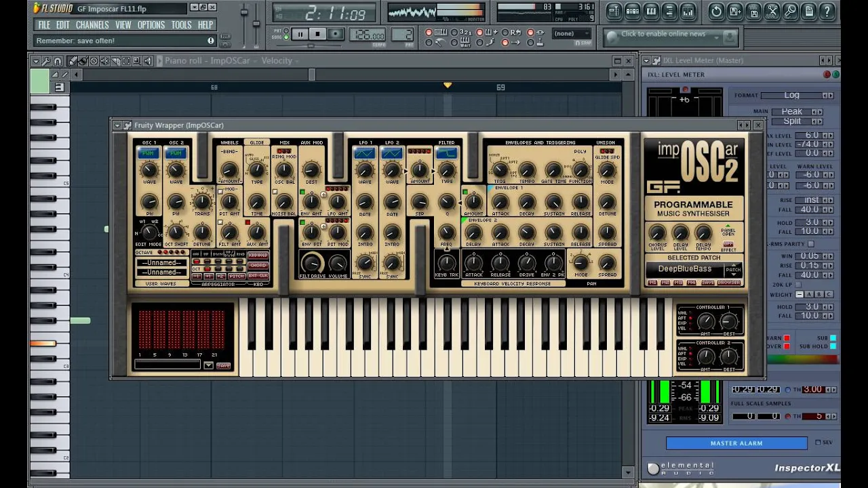Image resolution: width=868 pixels, height=488 pixels.
Task: Toggle the countdown 3-2-1 before recording light
Action: click(x=454, y=32)
